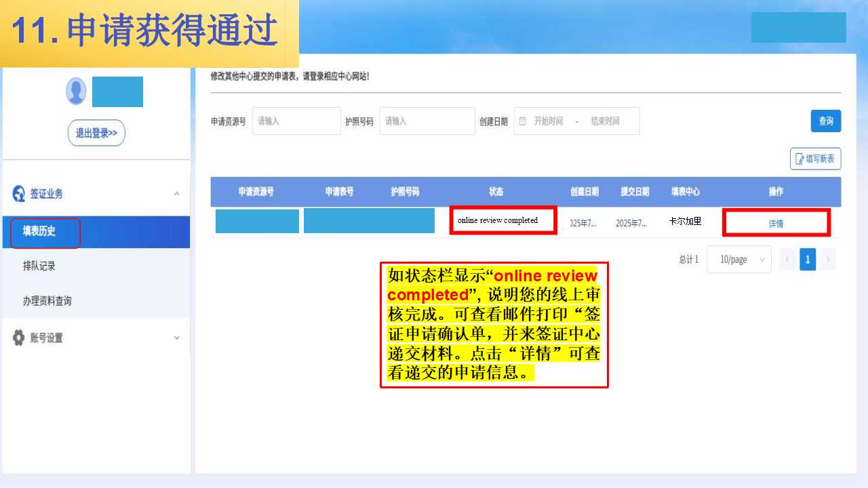
Task: Click the calendar icon in date range
Action: [523, 121]
